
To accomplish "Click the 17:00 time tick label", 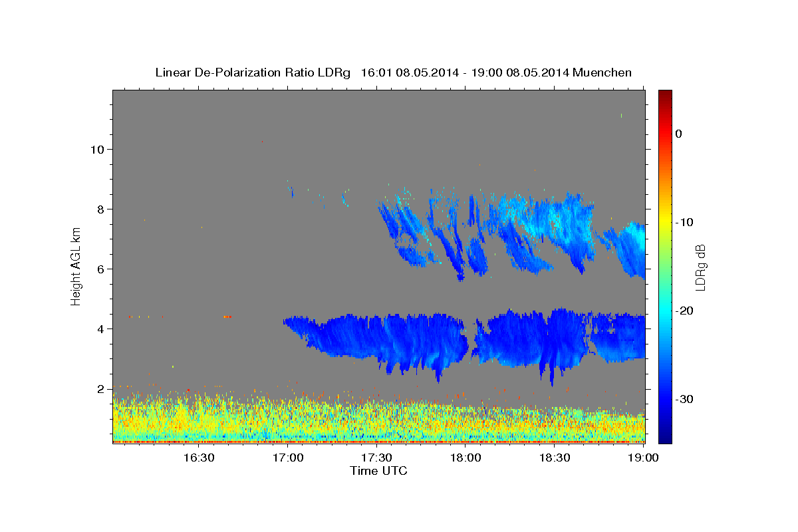I will [288, 458].
